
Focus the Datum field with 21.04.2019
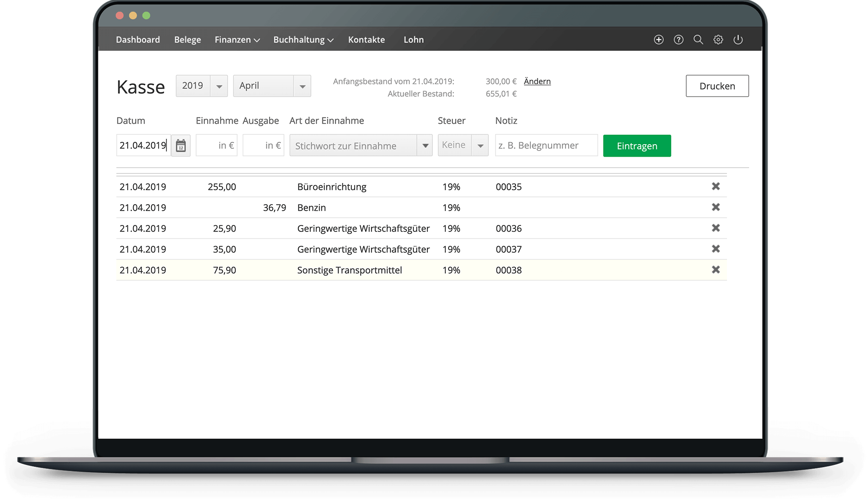(x=143, y=146)
